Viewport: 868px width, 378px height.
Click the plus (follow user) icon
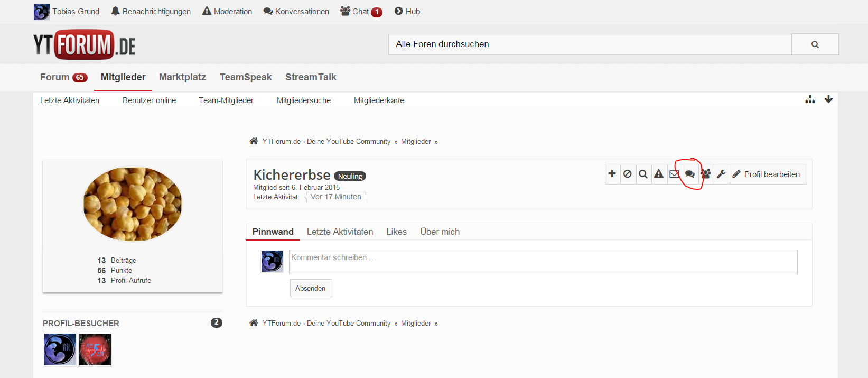tap(612, 174)
